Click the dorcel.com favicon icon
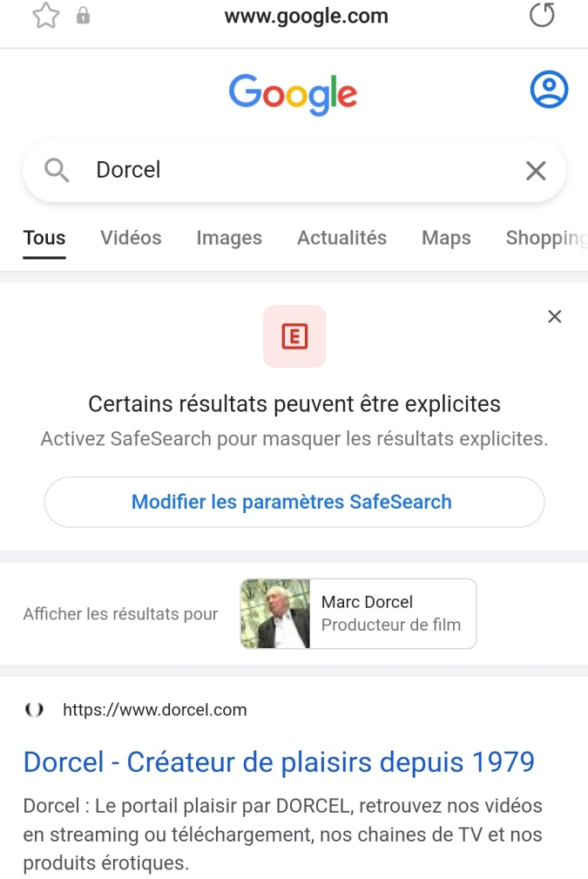This screenshot has width=588, height=879. coord(34,710)
